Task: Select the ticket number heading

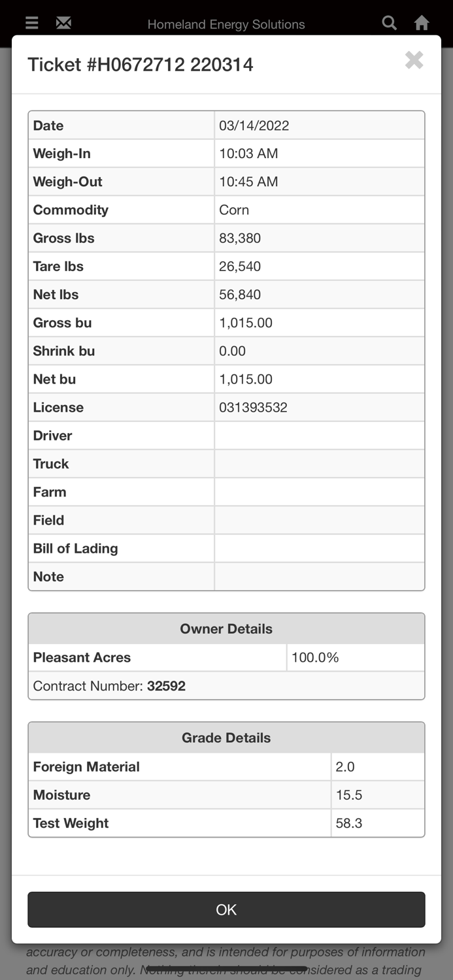Action: point(141,65)
